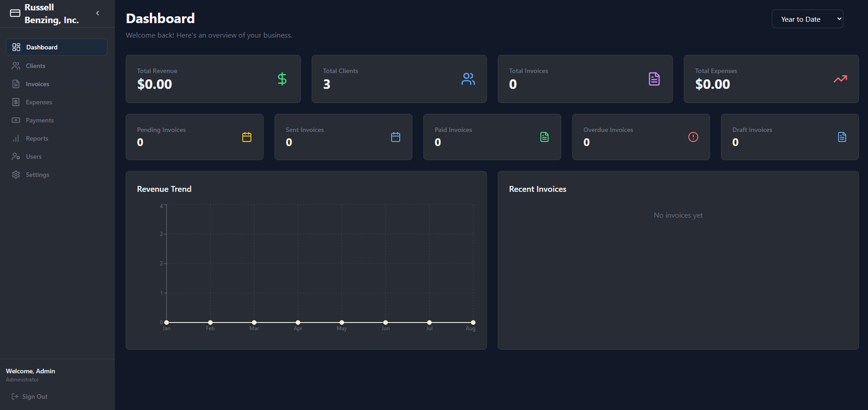Click the Dashboard grid icon in sidebar

click(x=16, y=47)
